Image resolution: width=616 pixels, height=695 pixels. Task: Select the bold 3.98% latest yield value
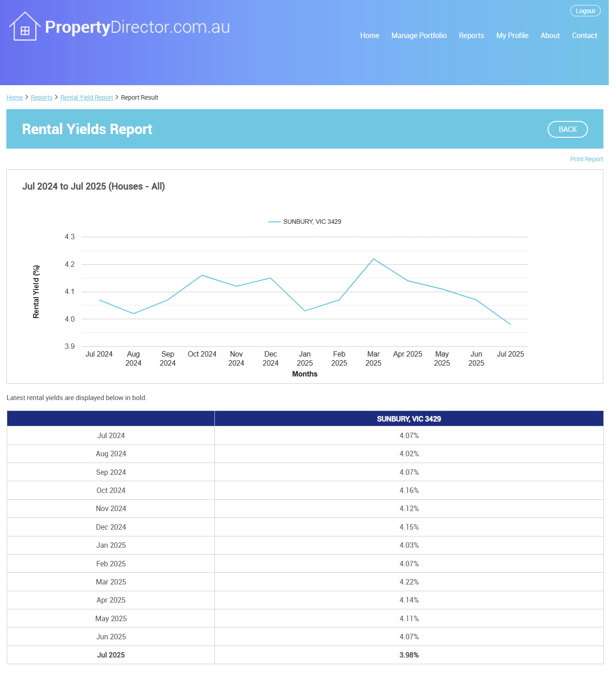pos(409,655)
